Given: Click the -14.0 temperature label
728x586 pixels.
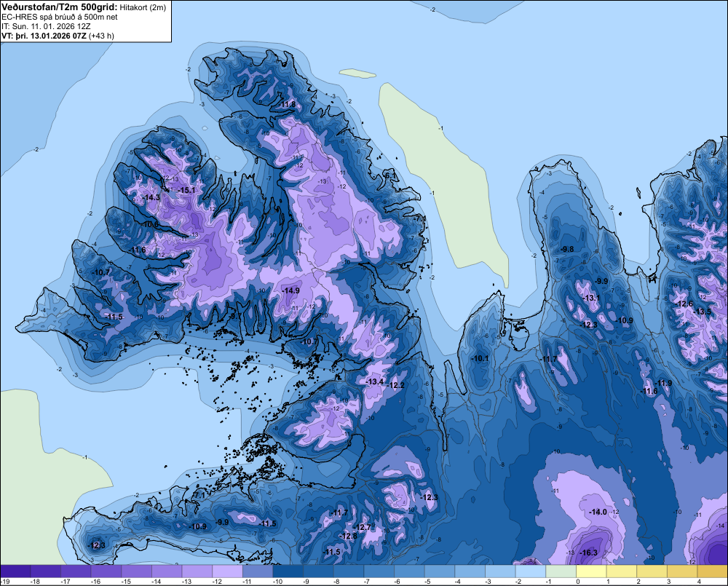Looking at the screenshot, I should (598, 512).
